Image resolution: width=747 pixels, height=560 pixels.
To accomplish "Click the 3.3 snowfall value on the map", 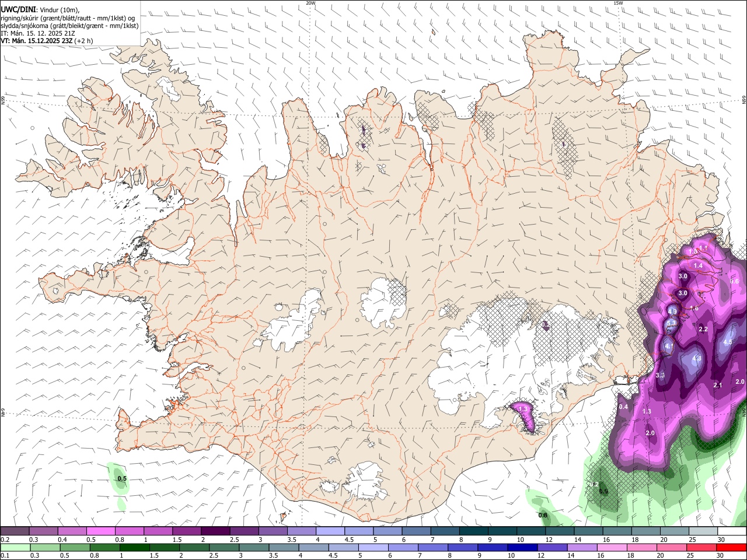I will [x=660, y=375].
